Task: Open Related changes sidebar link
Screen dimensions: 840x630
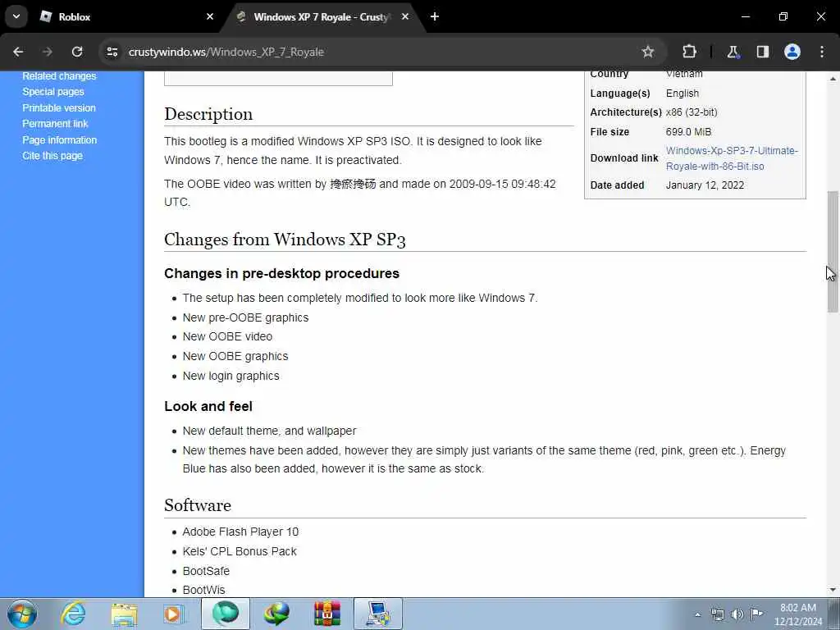Action: coord(59,76)
